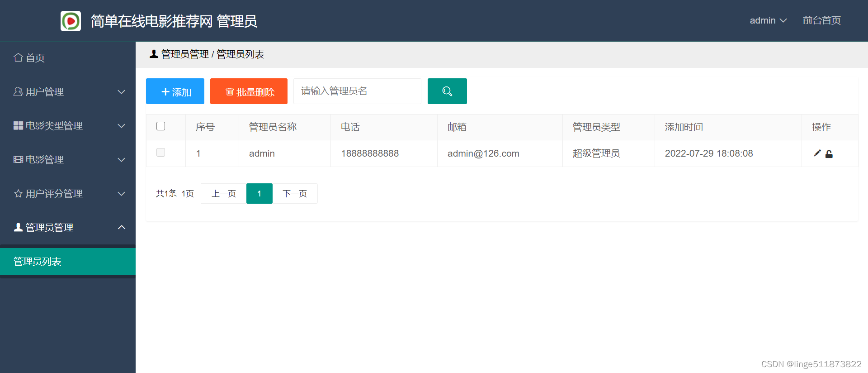The height and width of the screenshot is (373, 868).
Task: Expand the 电影管理 menu chevron
Action: (121, 160)
